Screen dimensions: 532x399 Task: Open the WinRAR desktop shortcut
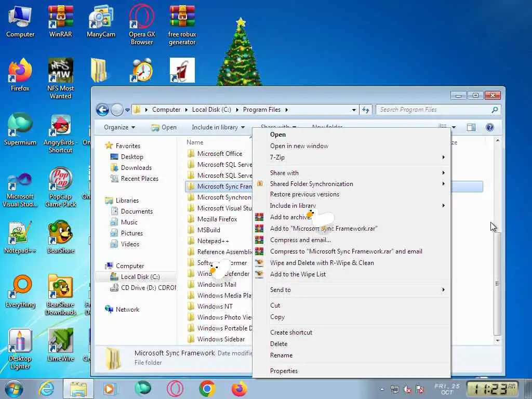point(60,21)
